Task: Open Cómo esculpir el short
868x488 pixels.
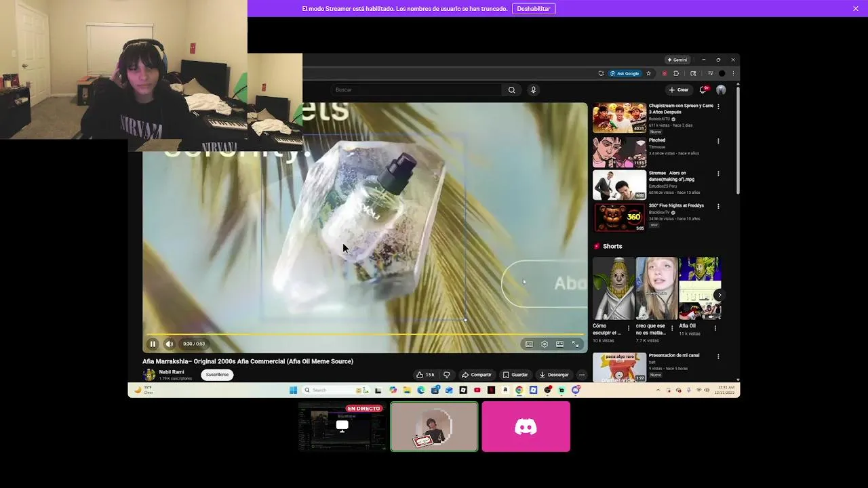Action: (x=614, y=288)
